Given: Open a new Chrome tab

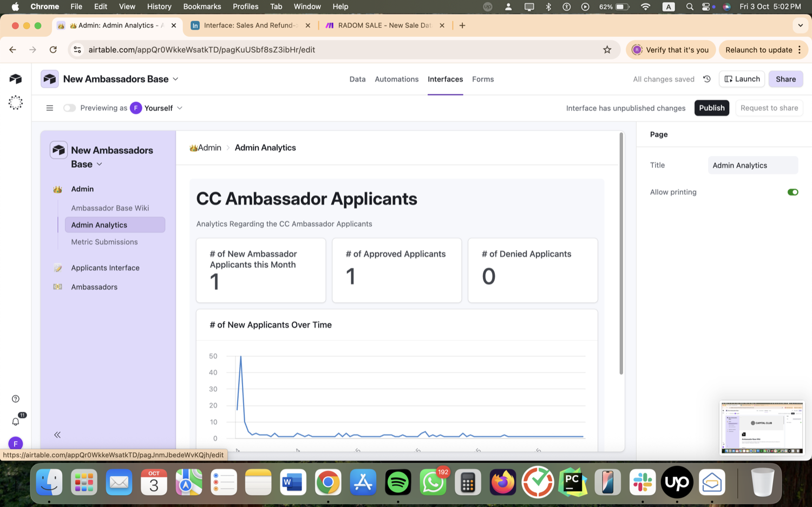Looking at the screenshot, I should (462, 25).
